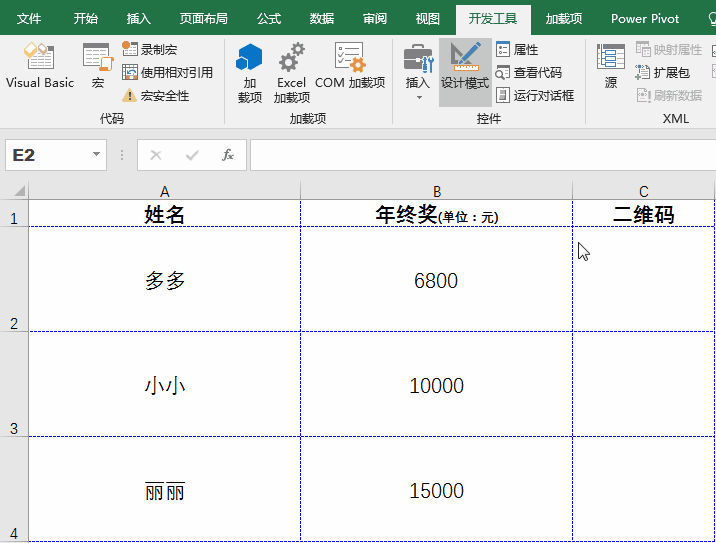Open COM 加载项 dialog
716x543 pixels.
pyautogui.click(x=350, y=66)
